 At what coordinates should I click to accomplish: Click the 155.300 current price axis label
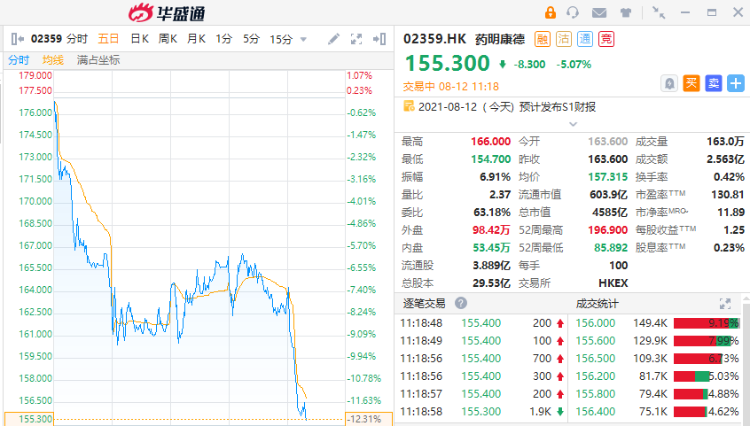tap(29, 419)
